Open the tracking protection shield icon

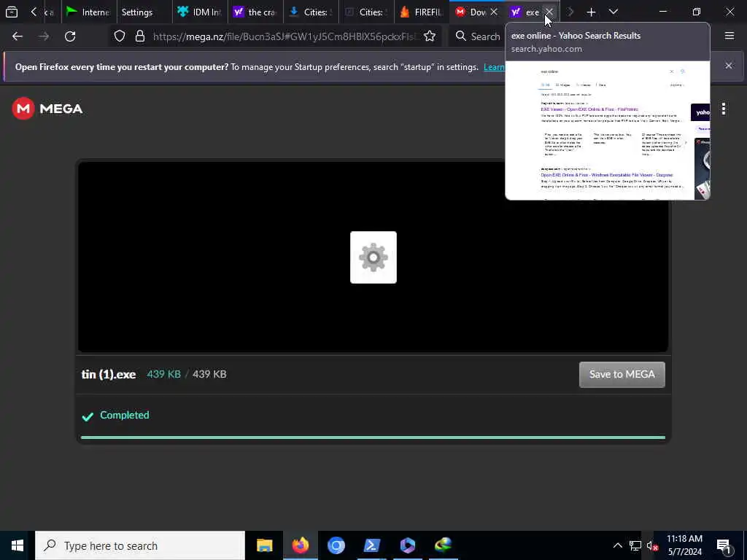(x=120, y=36)
